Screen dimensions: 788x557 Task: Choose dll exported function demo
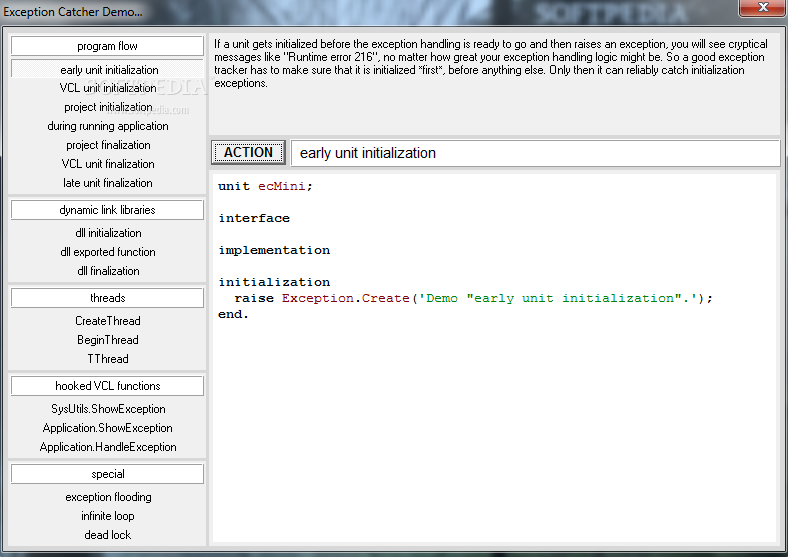tap(108, 252)
